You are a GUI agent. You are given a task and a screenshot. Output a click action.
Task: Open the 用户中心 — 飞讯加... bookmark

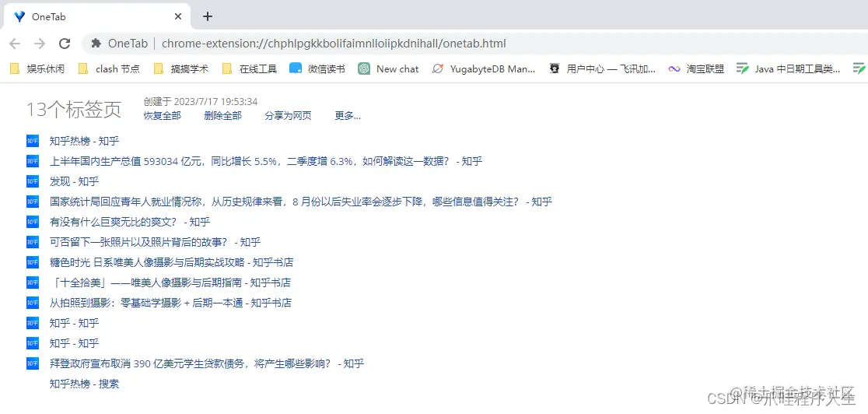click(602, 68)
